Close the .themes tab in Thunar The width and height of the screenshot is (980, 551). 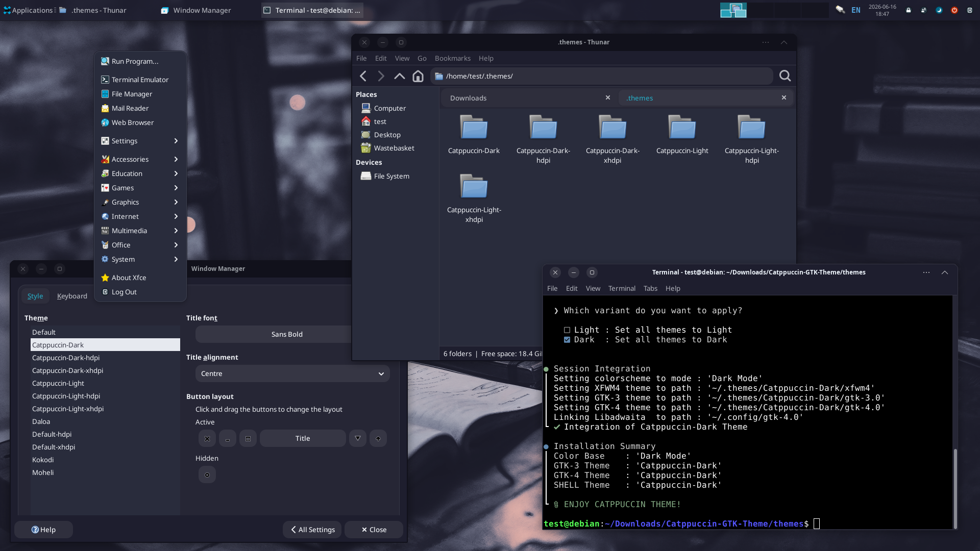tap(784, 97)
